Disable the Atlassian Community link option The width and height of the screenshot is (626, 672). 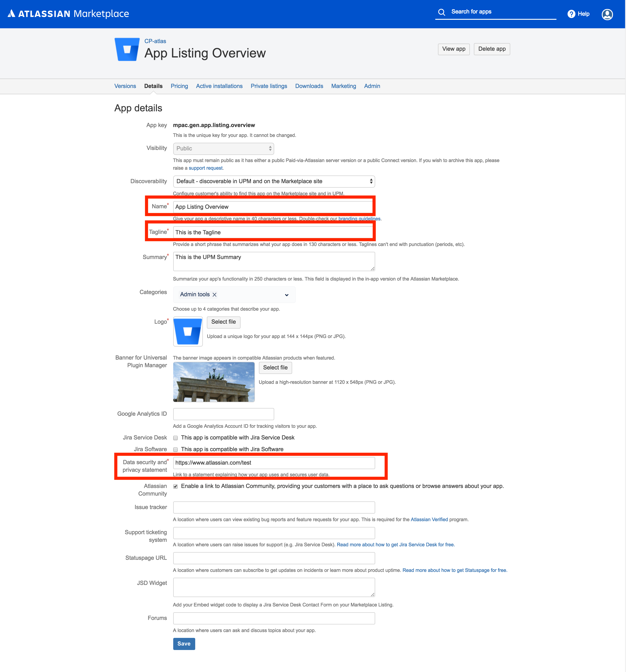(x=175, y=486)
